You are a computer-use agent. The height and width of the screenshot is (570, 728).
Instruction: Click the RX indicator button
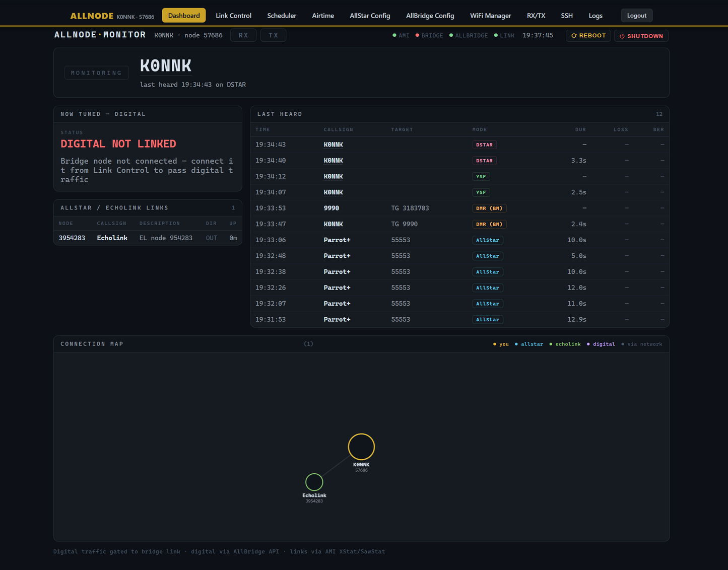(x=243, y=35)
